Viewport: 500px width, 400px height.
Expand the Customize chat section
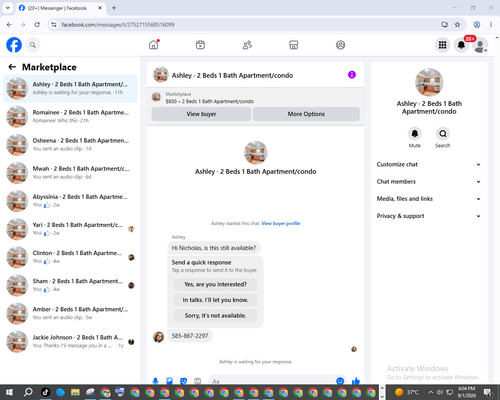click(429, 164)
